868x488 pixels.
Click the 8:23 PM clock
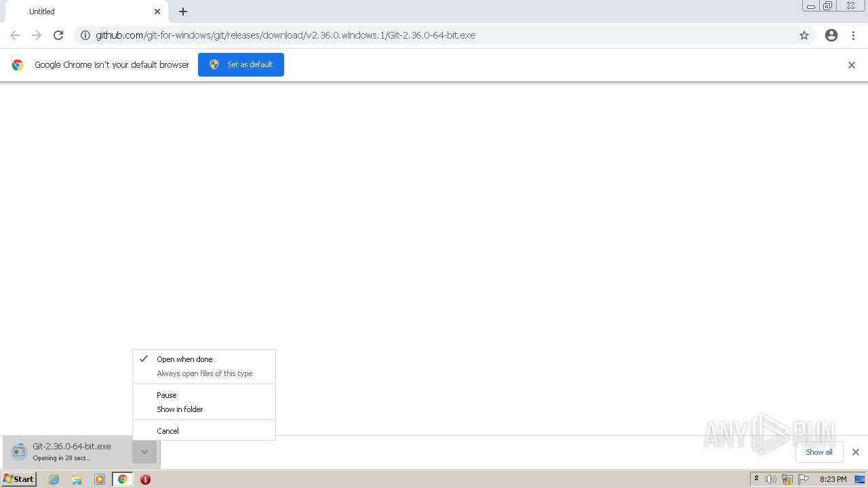pos(833,479)
